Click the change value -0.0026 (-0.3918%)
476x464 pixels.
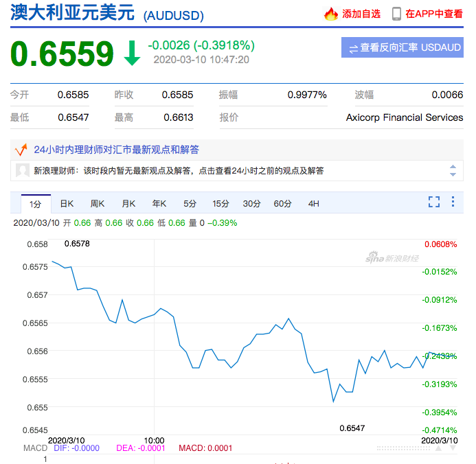[201, 45]
